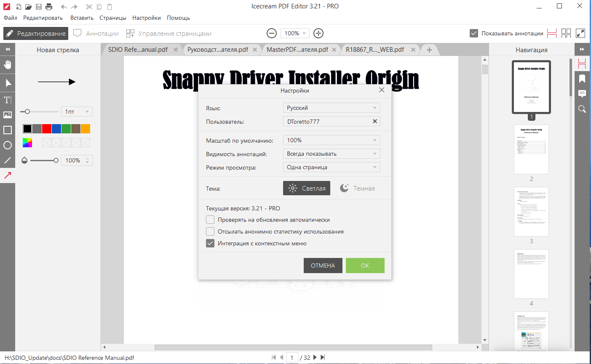This screenshot has height=364, width=591.
Task: Open the bookmarks panel icon
Action: (582, 79)
